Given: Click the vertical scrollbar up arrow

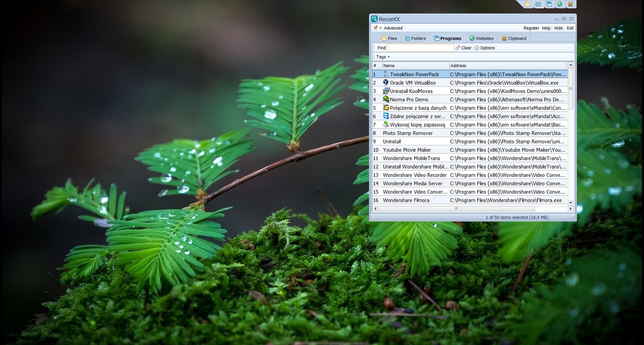Looking at the screenshot, I should [571, 65].
